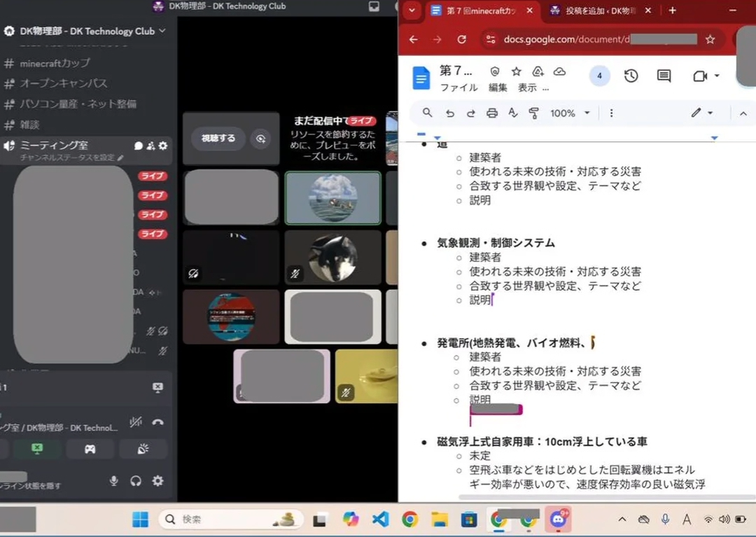The image size is (756, 537).
Task: Click the 視聴する watch stream button
Action: [x=218, y=139]
